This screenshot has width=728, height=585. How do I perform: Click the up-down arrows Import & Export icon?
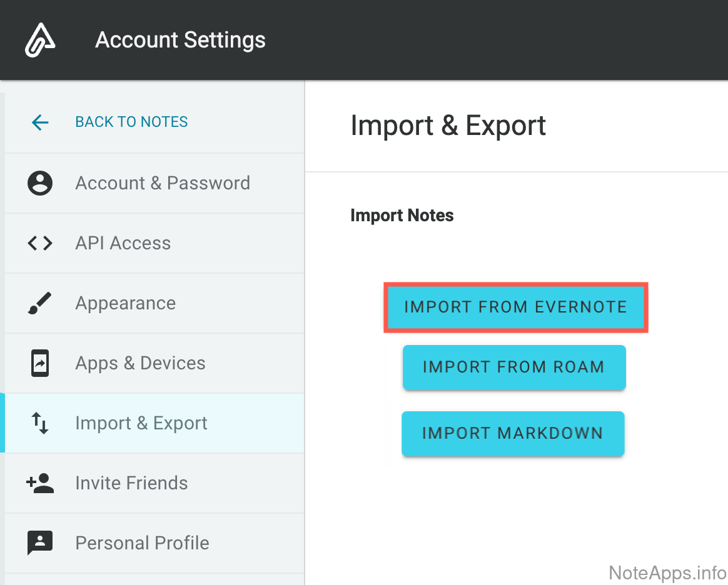40,423
